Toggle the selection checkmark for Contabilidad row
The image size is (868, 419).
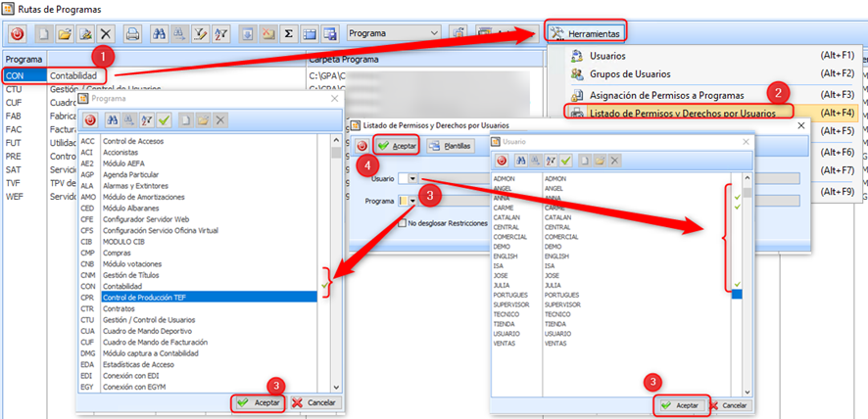[x=325, y=285]
